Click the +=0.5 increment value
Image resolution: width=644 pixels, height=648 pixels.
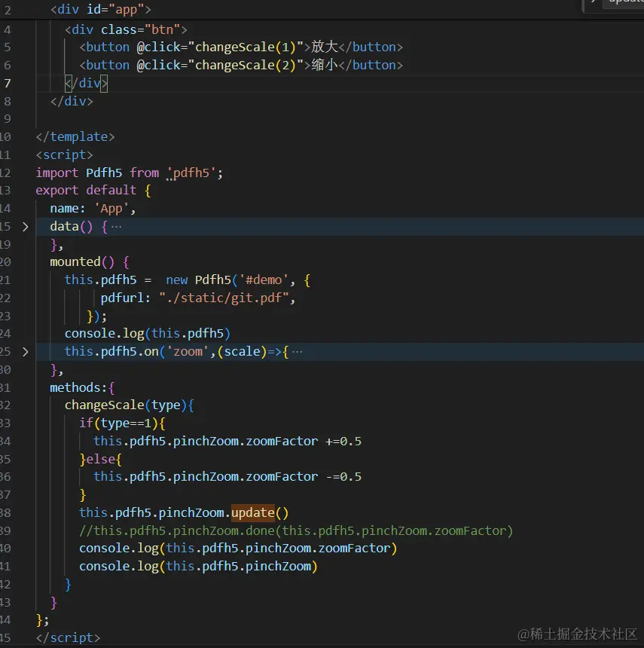coord(343,442)
